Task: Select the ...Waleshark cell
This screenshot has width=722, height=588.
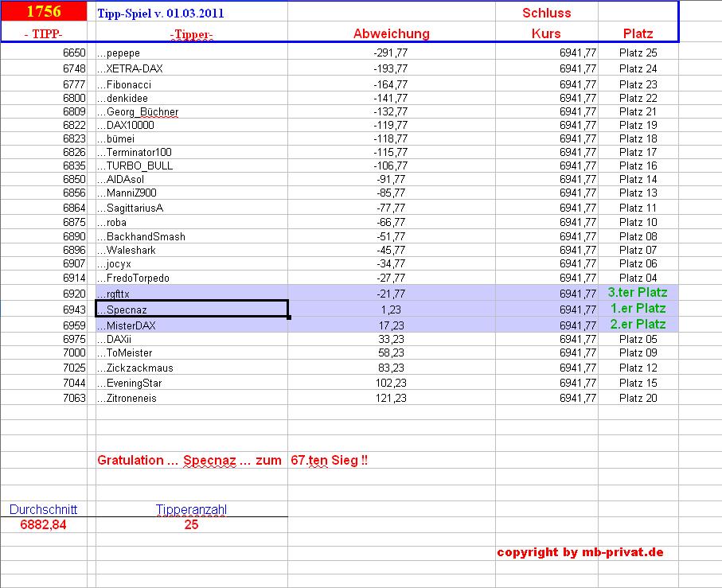Action: pos(192,250)
